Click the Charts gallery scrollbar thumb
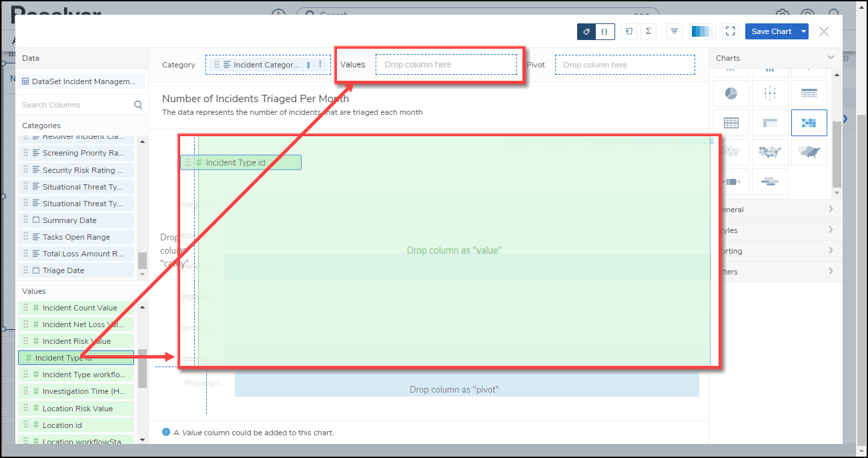 pyautogui.click(x=837, y=155)
